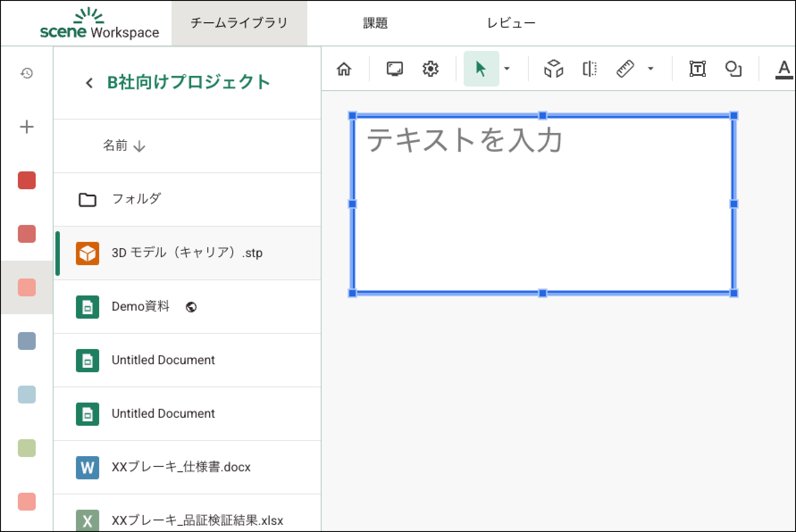Click the plus icon in sidebar

(x=27, y=127)
